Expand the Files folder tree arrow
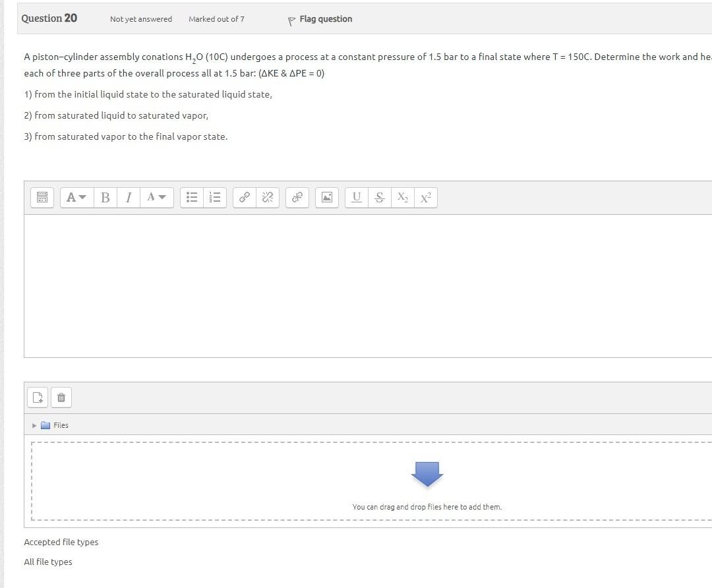The height and width of the screenshot is (588, 712). tap(34, 425)
